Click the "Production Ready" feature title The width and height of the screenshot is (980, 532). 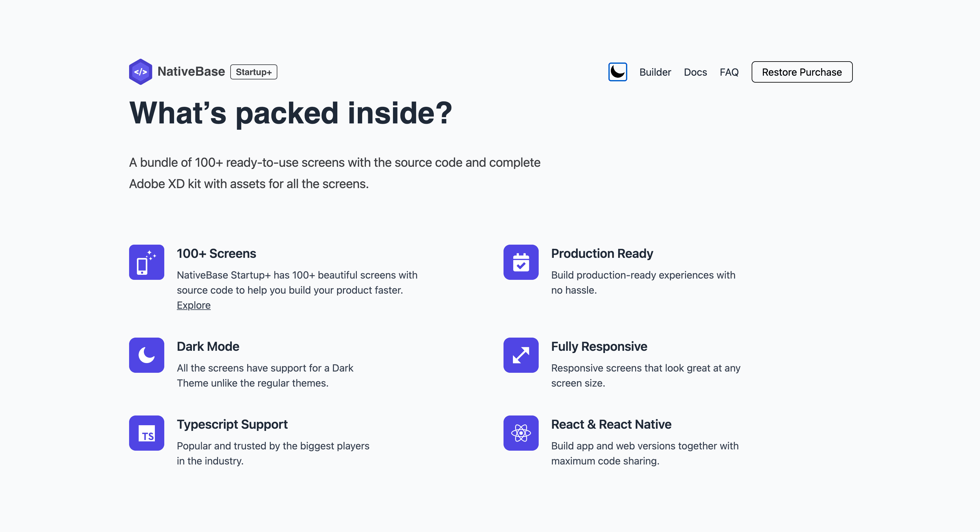602,253
